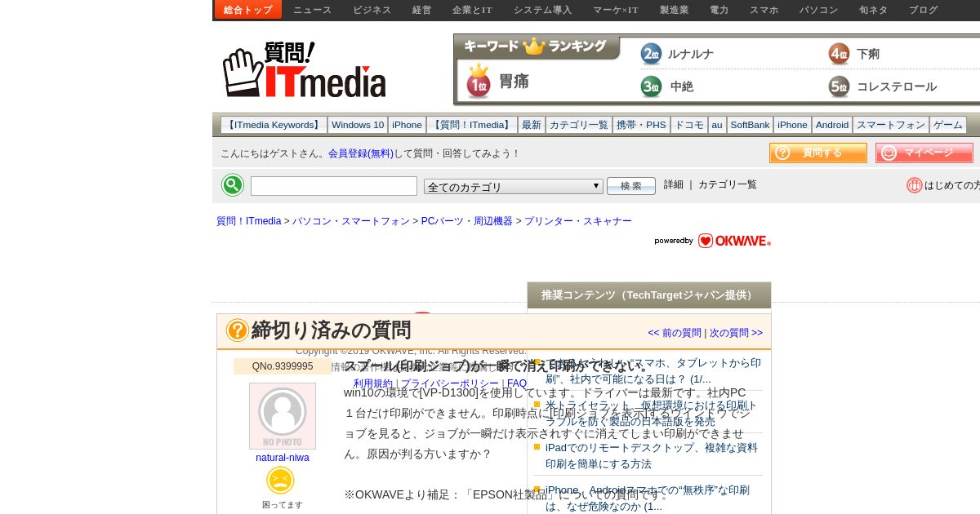
Task: Click the OKWAVE powered-by logo
Action: click(x=712, y=241)
